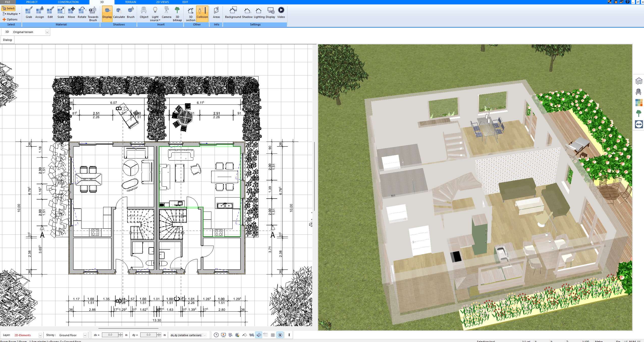The height and width of the screenshot is (342, 644).
Task: Open the materials color palette sidebar icon
Action: click(x=639, y=103)
